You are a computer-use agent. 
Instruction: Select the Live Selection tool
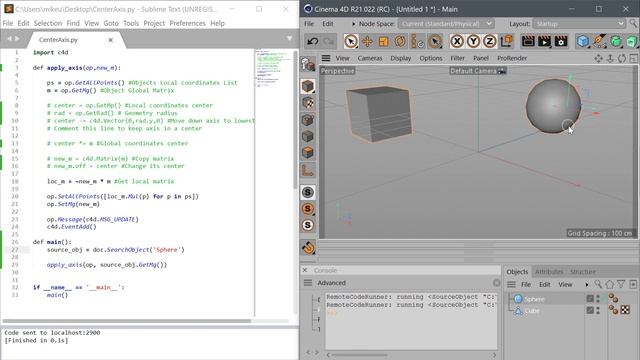coord(351,41)
